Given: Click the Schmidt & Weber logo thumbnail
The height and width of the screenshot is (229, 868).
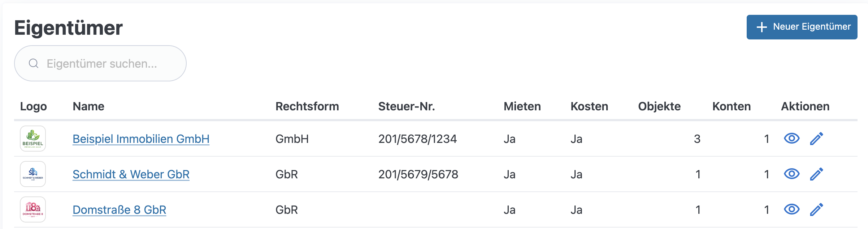Looking at the screenshot, I should click(x=33, y=174).
